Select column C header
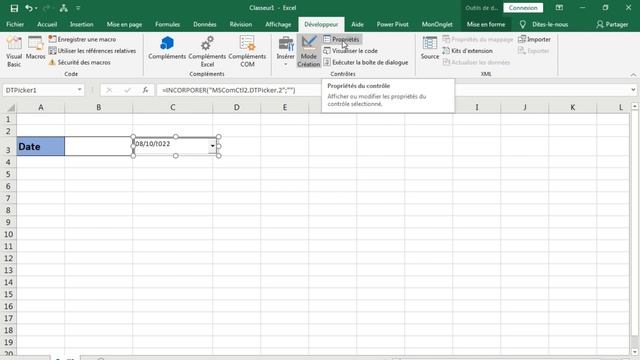 (172, 107)
